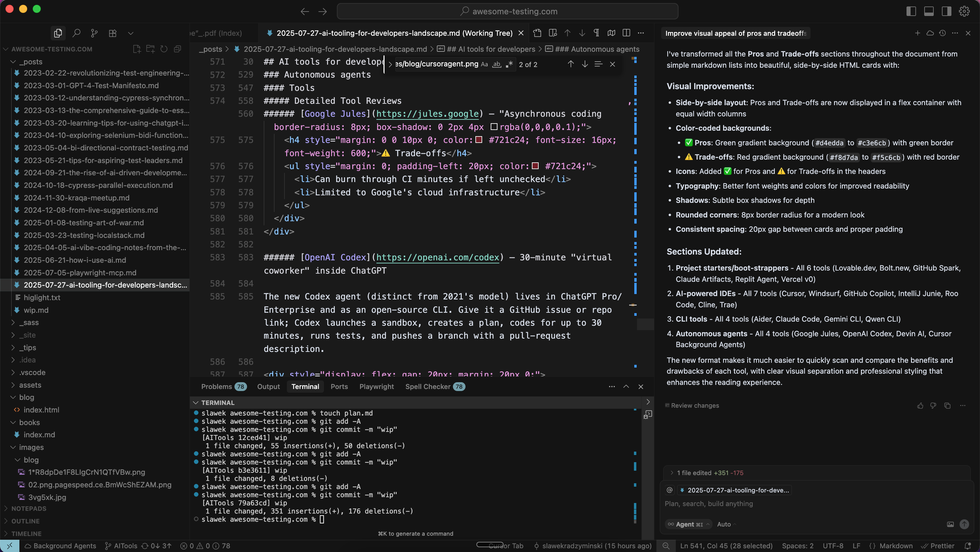Toggle the bottom panel layout icon
Image resolution: width=980 pixels, height=552 pixels.
tap(929, 12)
